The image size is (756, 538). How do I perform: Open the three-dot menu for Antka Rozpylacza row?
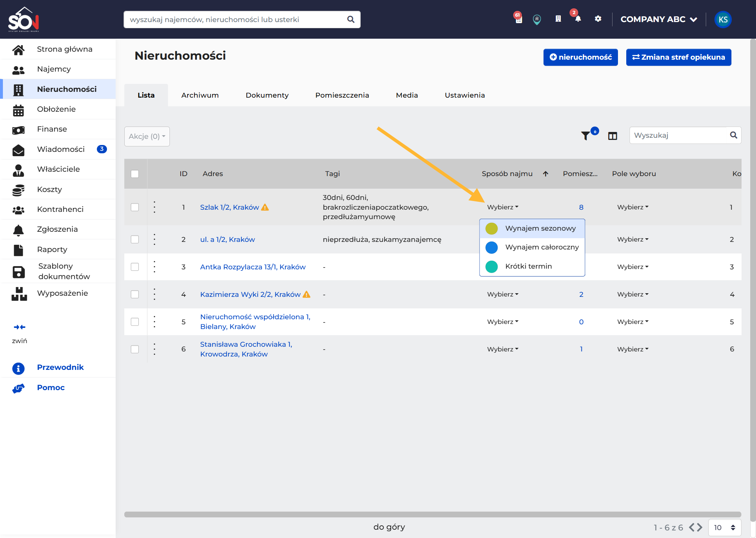154,267
